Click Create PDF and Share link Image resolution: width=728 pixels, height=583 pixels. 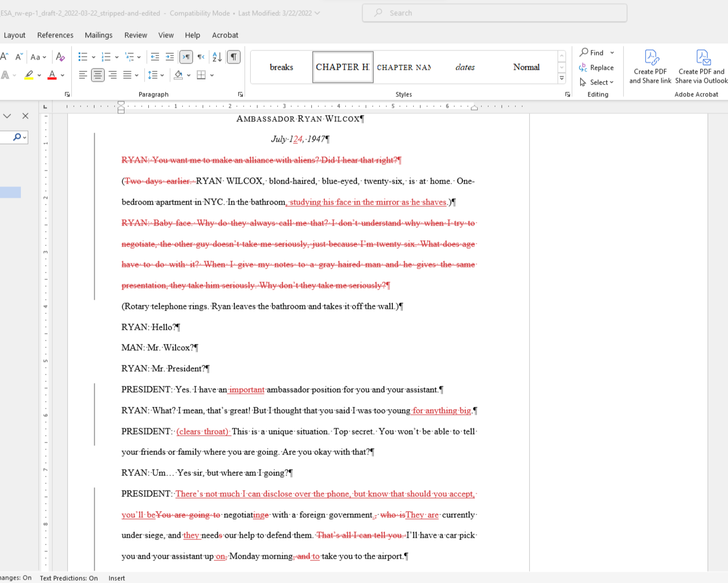coord(650,67)
